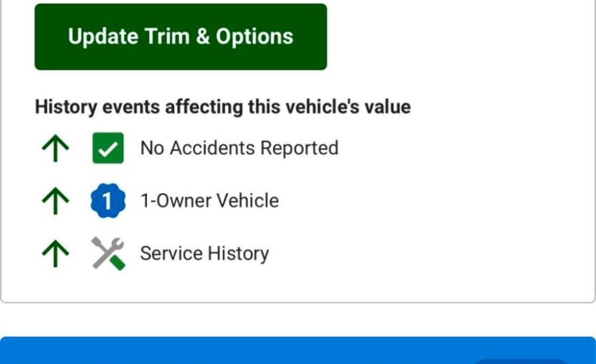Viewport: 596px width, 364px height.
Task: Click the green screwdriver handle
Action: pos(118,262)
